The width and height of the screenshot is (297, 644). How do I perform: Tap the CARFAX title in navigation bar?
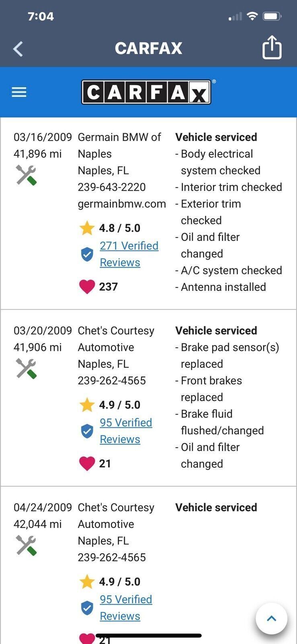(x=148, y=48)
